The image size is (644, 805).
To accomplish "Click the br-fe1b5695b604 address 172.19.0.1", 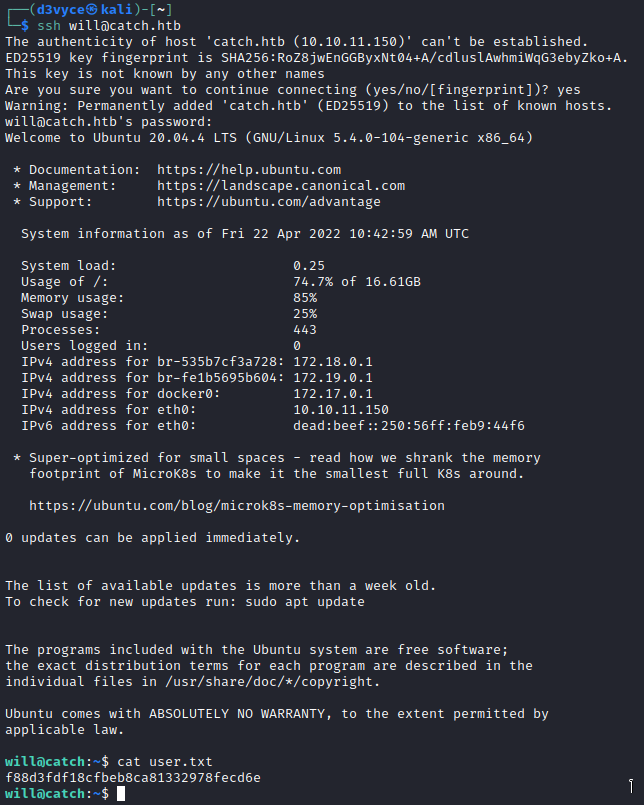I will pyautogui.click(x=333, y=378).
